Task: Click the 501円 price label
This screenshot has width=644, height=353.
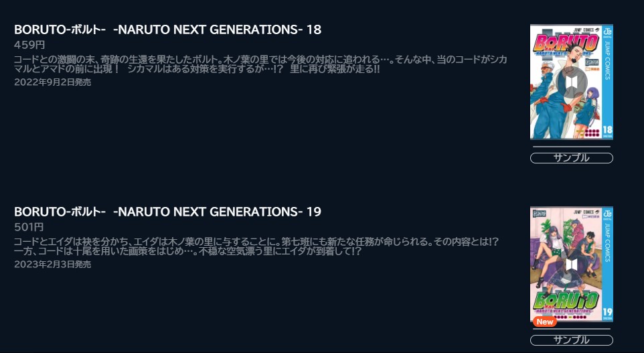Action: pos(29,227)
